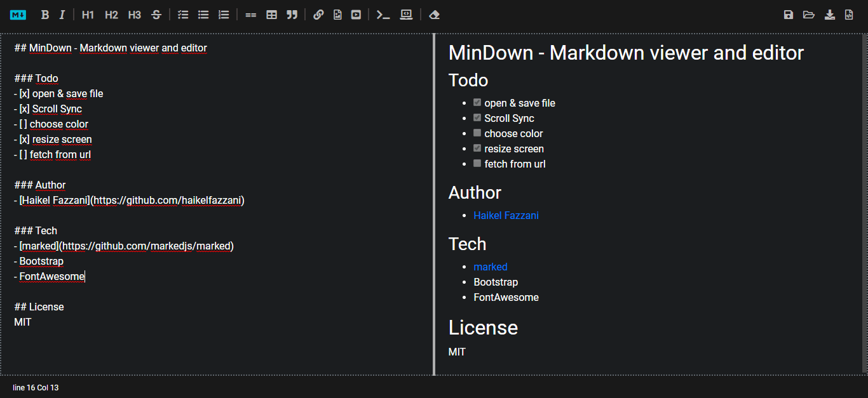This screenshot has width=868, height=398.
Task: Check the 'fetch from url' checkbox
Action: tap(477, 163)
